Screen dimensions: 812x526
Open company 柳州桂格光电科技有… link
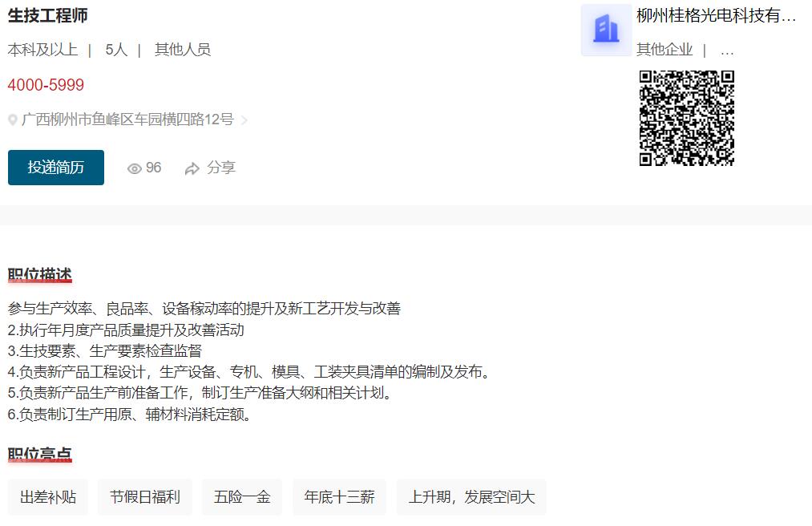pos(716,15)
